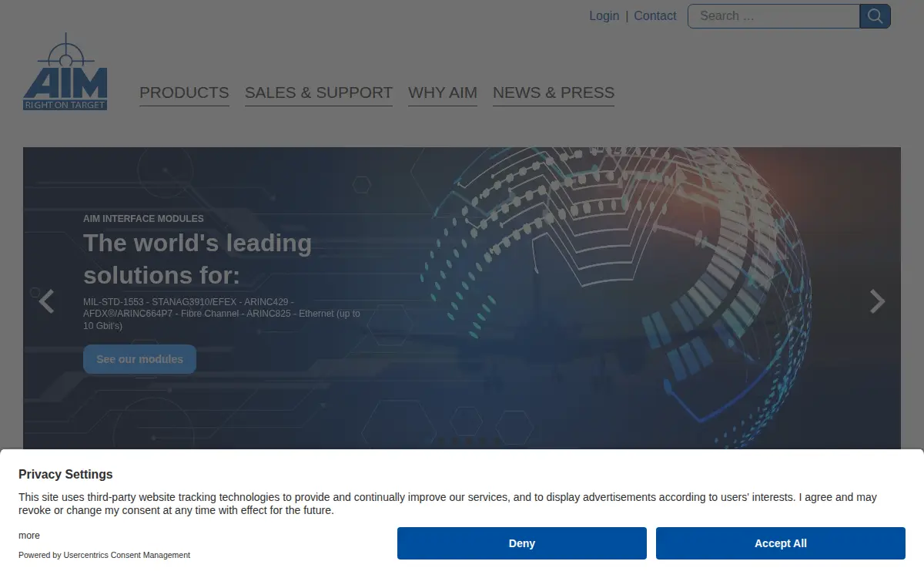Expand the 'more' privacy details link
The image size is (924, 578).
click(29, 536)
